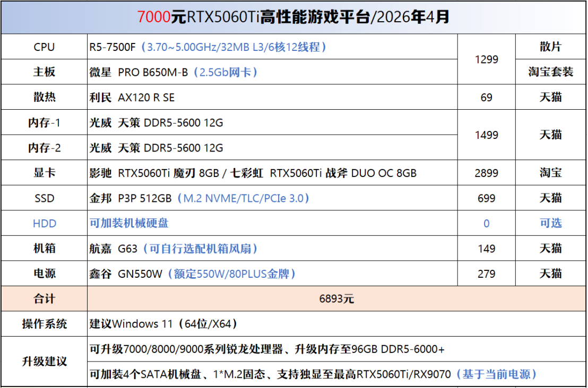Click the '天猫' cell in SSD row
588x388 pixels.
[551, 198]
